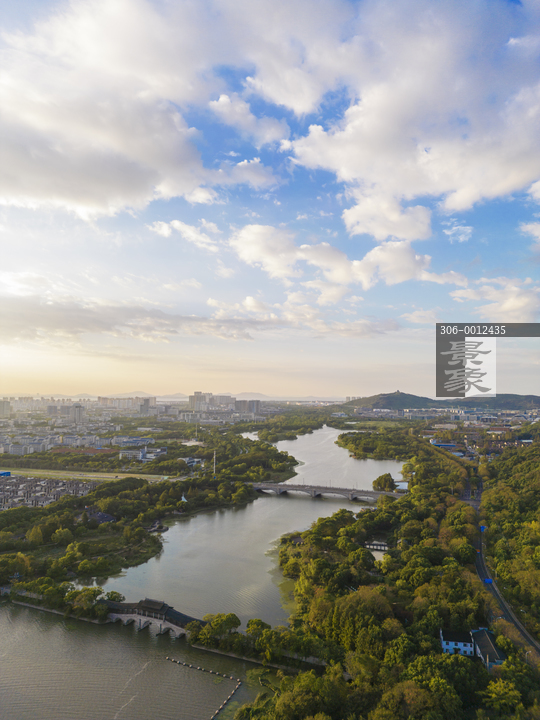Click the hill with pagoda on the horizon
Screen dimensions: 540x720
click(x=397, y=400)
